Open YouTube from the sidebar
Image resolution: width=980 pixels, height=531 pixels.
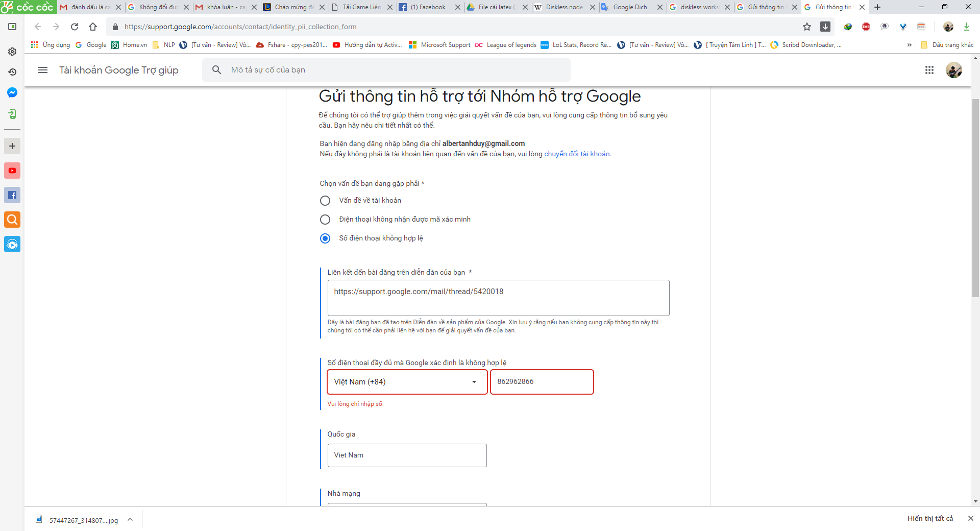pos(12,171)
